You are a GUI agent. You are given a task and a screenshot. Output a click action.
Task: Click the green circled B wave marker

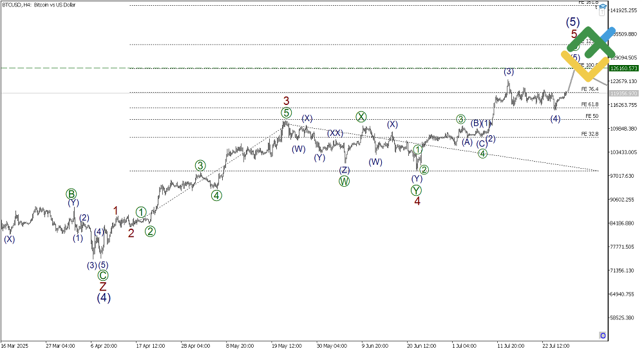[71, 194]
